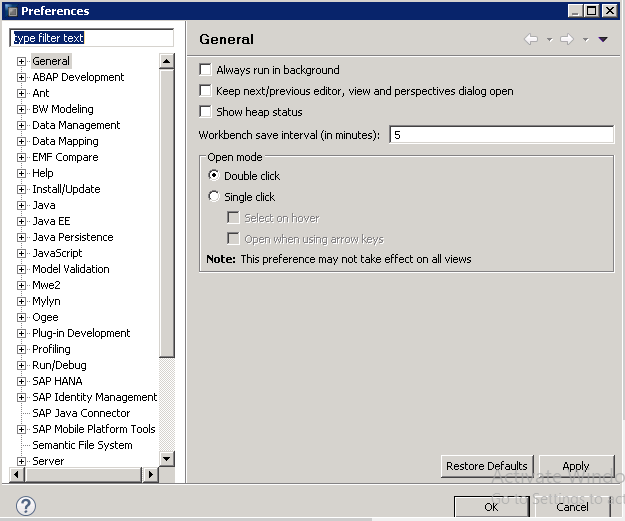Open the SAP Java Connector page
Image resolution: width=625 pixels, height=521 pixels.
pos(81,413)
